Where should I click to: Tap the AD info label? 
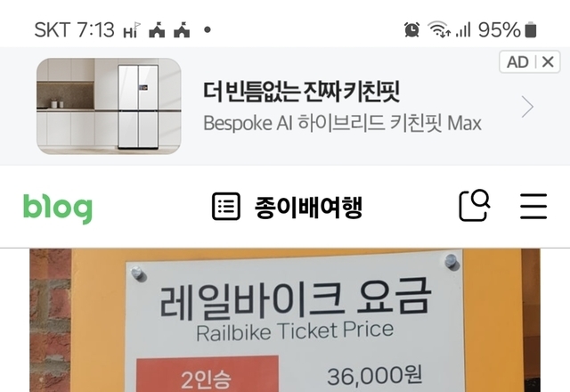point(517,62)
